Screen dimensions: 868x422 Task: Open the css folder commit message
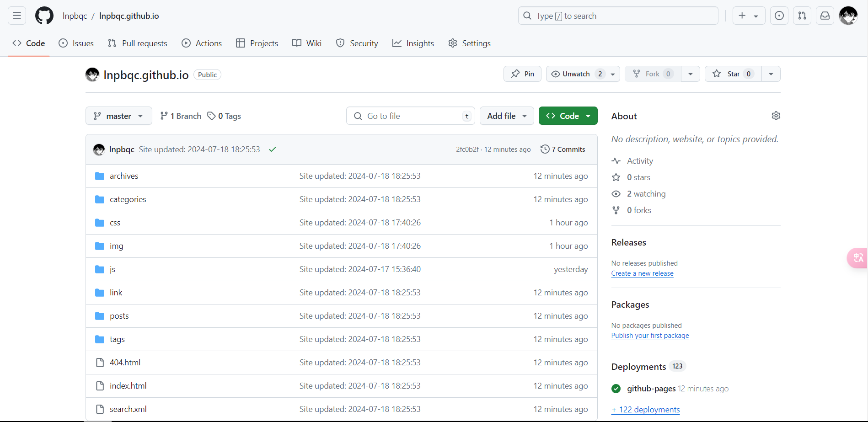360,223
